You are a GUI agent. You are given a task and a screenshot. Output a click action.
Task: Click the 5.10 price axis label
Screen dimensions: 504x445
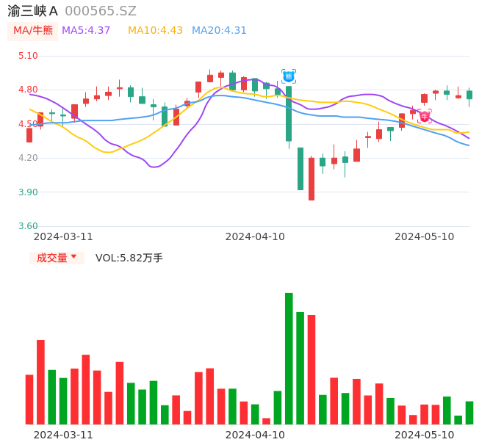coord(28,56)
